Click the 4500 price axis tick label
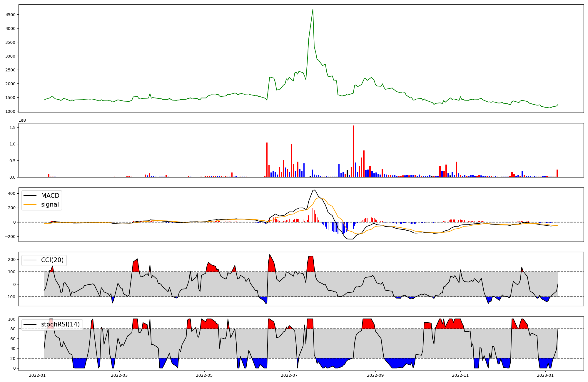 coord(11,15)
